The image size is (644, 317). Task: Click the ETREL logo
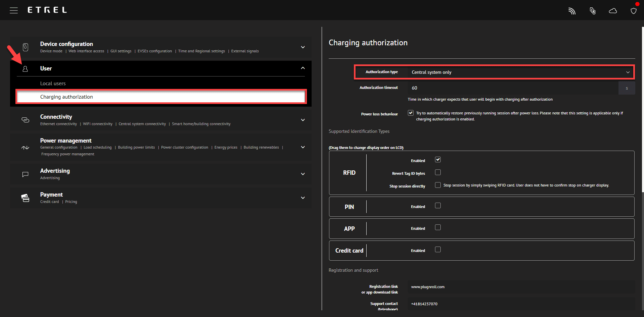click(47, 10)
